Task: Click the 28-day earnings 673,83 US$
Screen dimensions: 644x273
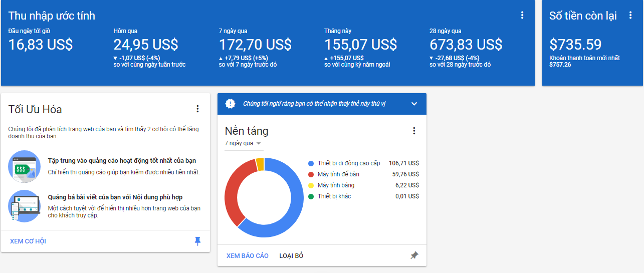Action: point(466,45)
